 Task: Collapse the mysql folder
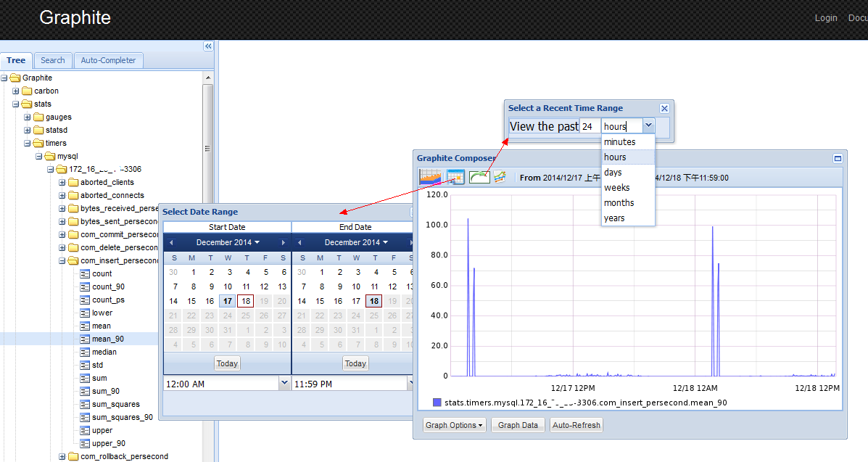point(38,156)
